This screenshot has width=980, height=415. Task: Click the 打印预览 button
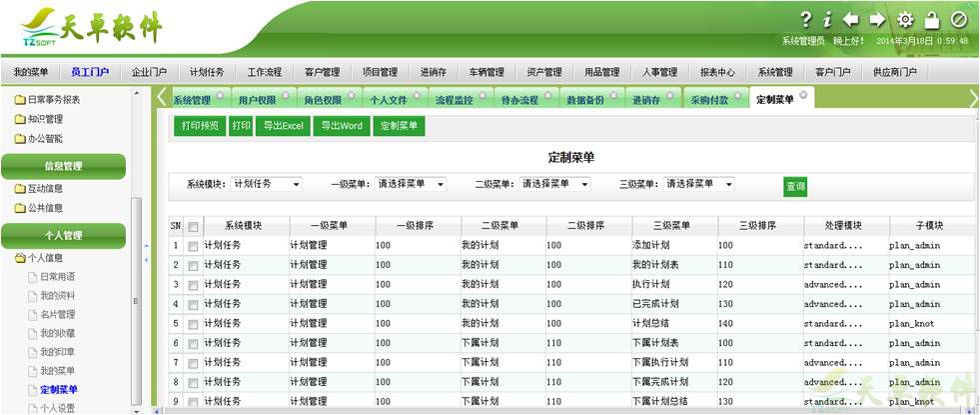pyautogui.click(x=200, y=126)
